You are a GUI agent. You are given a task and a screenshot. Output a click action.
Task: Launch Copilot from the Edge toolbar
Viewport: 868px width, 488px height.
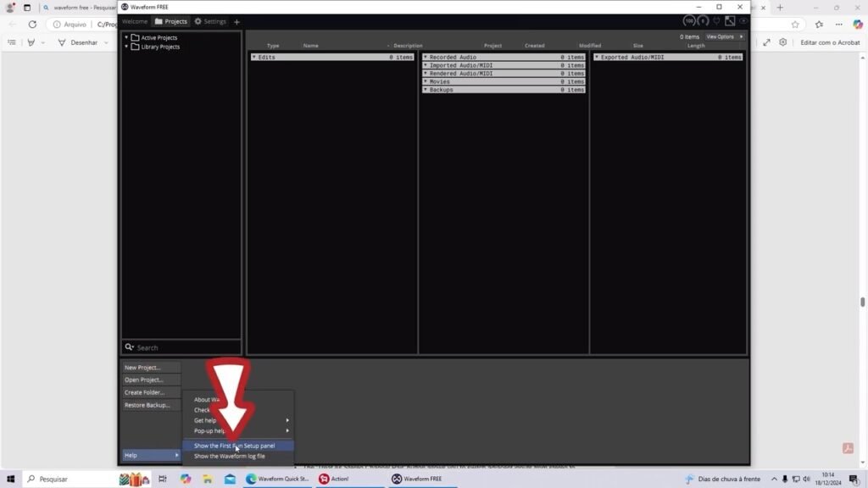pos(858,25)
